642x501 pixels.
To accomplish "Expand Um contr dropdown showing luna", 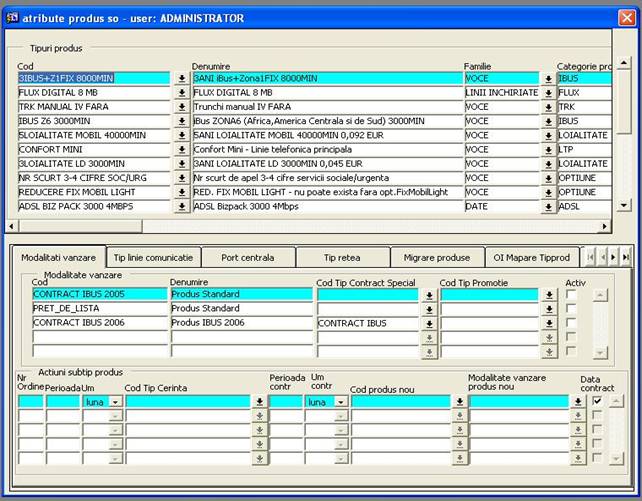I will point(340,402).
